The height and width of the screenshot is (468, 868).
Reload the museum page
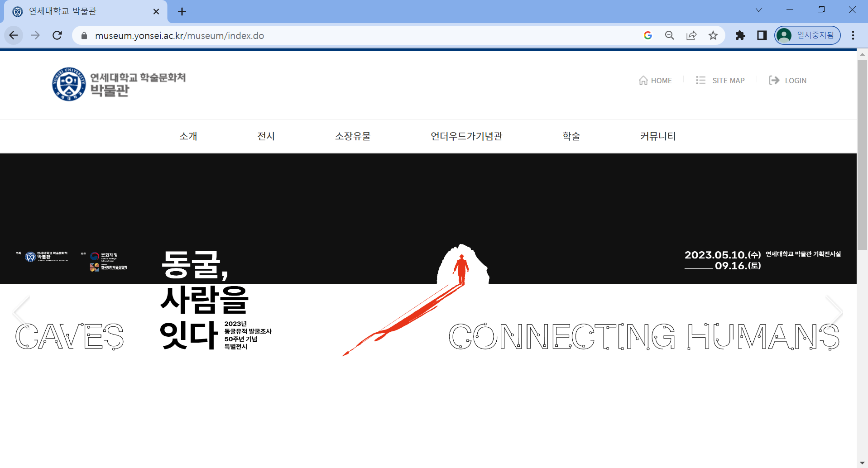point(57,35)
